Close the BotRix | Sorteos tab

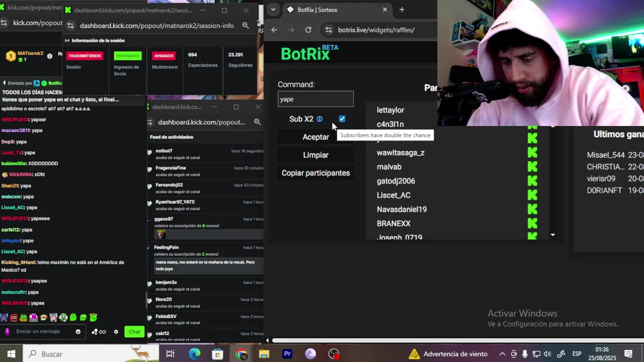385,10
